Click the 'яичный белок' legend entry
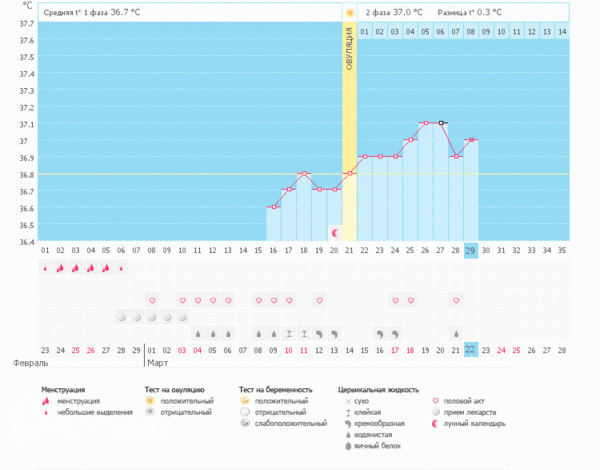 [375, 446]
